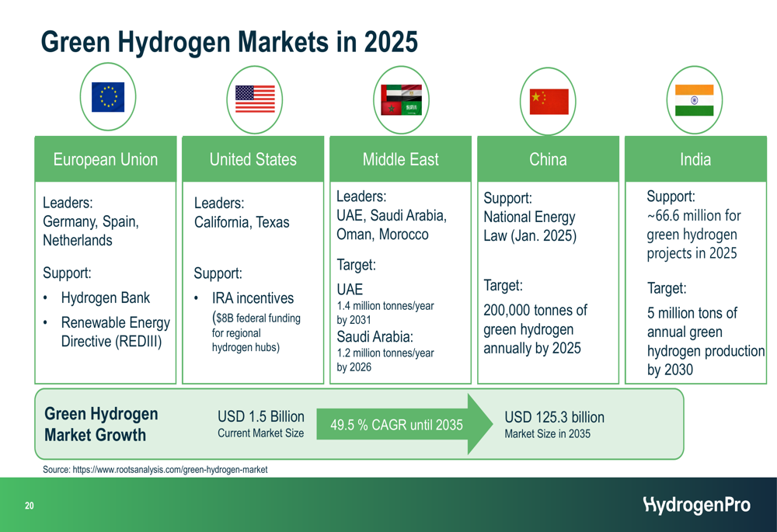Viewport: 777px width, 532px height.
Task: Click slide page number 20
Action: [x=30, y=506]
